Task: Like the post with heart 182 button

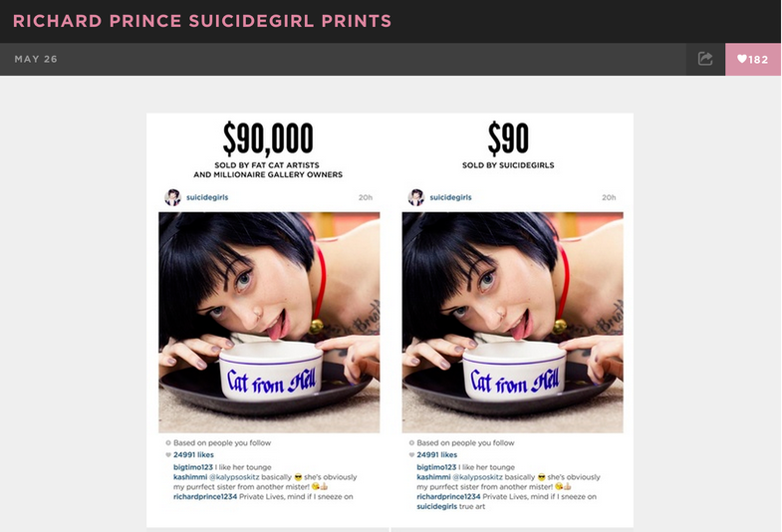Action: 753,60
